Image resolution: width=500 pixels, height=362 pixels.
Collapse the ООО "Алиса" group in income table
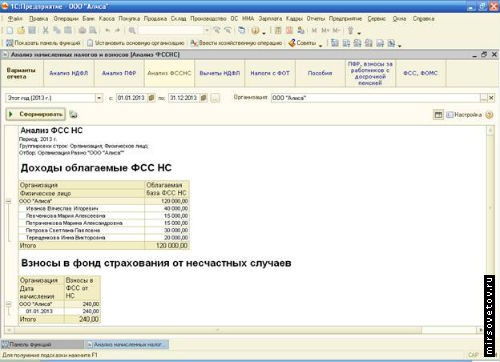(x=8, y=201)
